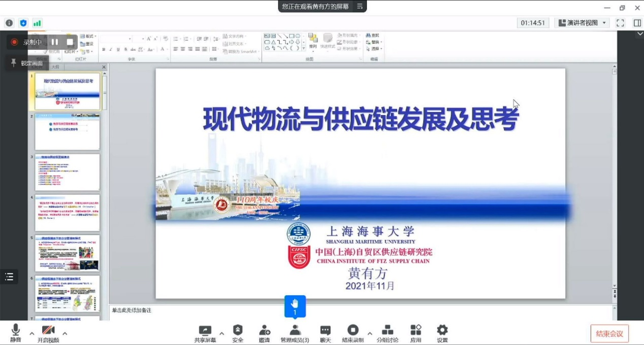Select slide 3 thumbnail 物流与供应链发展概述
Viewport: 644px width, 345px height.
[68, 172]
